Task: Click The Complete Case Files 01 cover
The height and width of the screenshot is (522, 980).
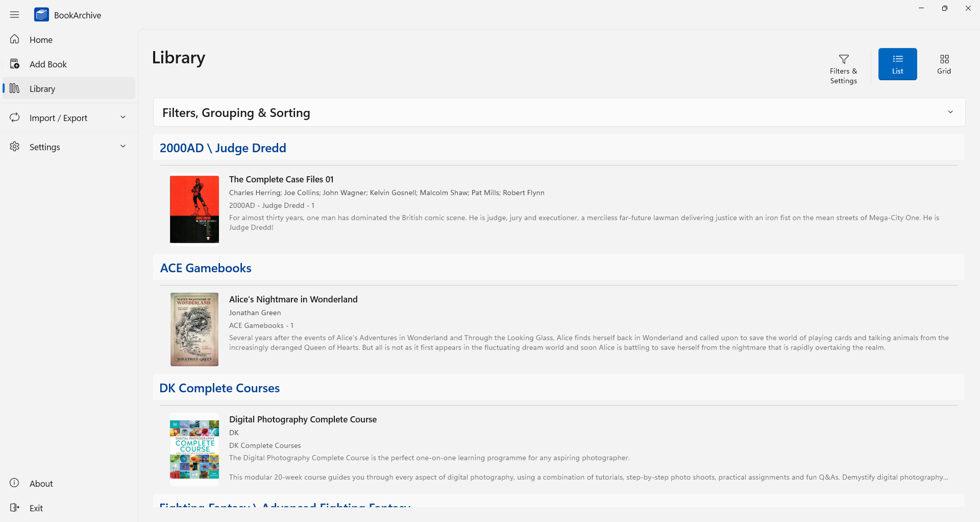Action: click(194, 209)
